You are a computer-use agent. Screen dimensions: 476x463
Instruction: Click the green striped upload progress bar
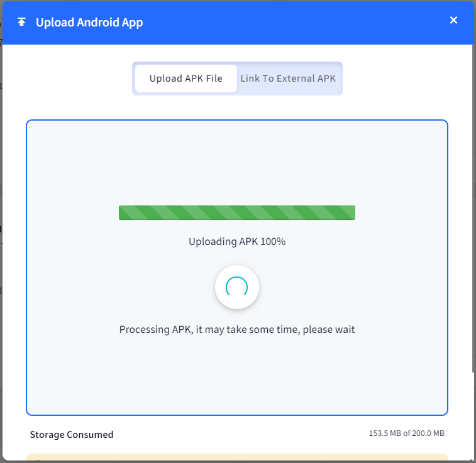(236, 213)
